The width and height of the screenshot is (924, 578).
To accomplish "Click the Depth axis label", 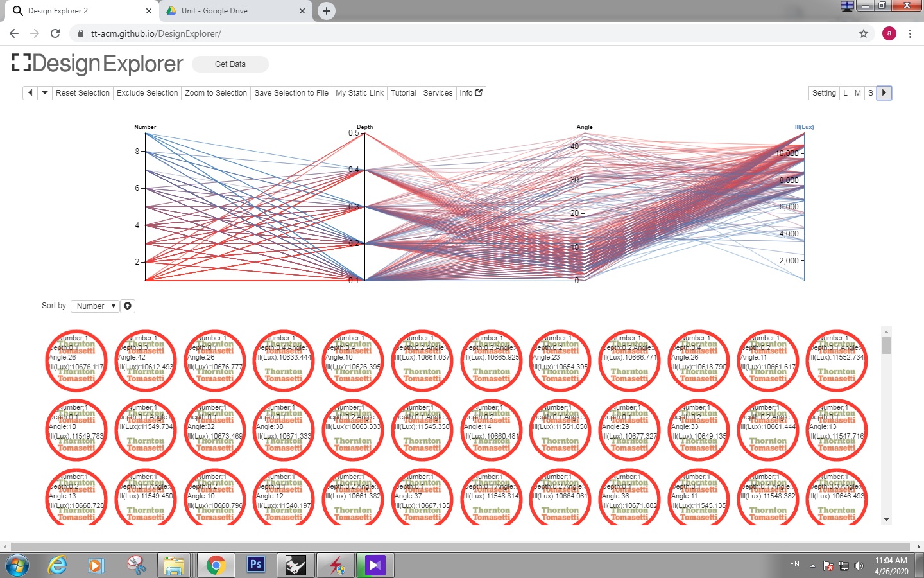I will click(364, 127).
